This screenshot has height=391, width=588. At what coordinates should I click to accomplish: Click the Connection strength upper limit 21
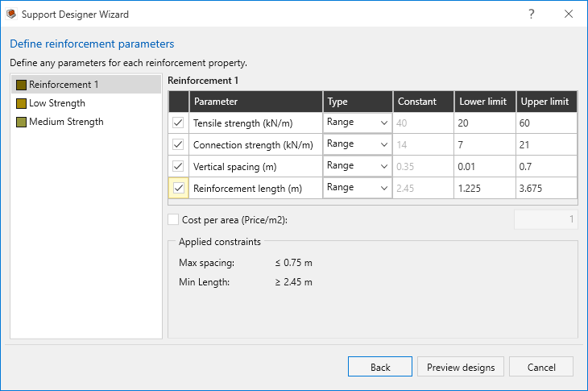pos(547,145)
